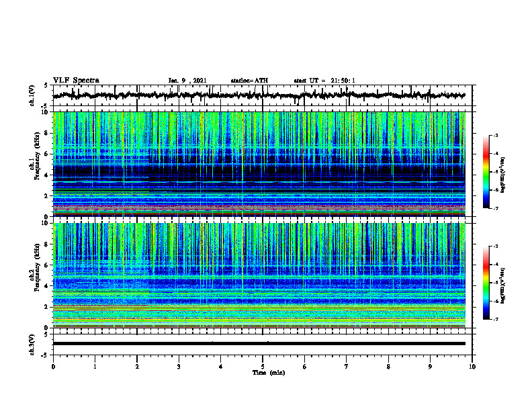Viewport: 532px width, 411px height.
Task: Click time axis tick label "7"
Action: pos(347,367)
